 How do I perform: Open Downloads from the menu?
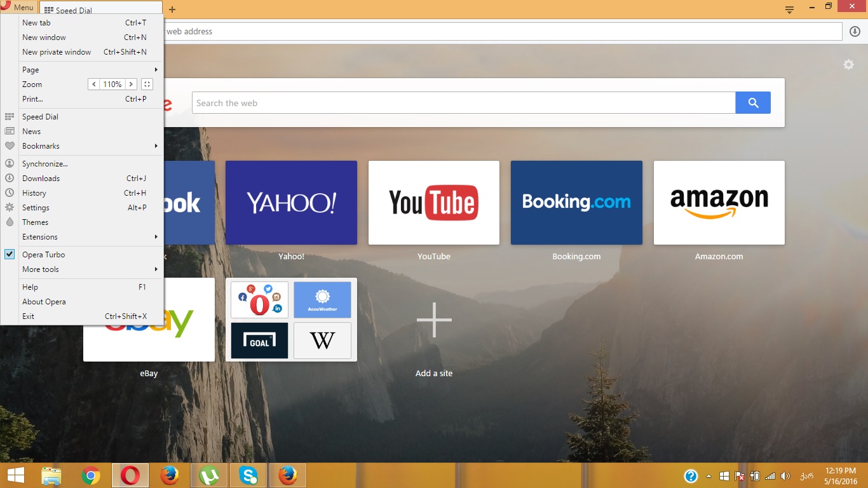(83, 179)
